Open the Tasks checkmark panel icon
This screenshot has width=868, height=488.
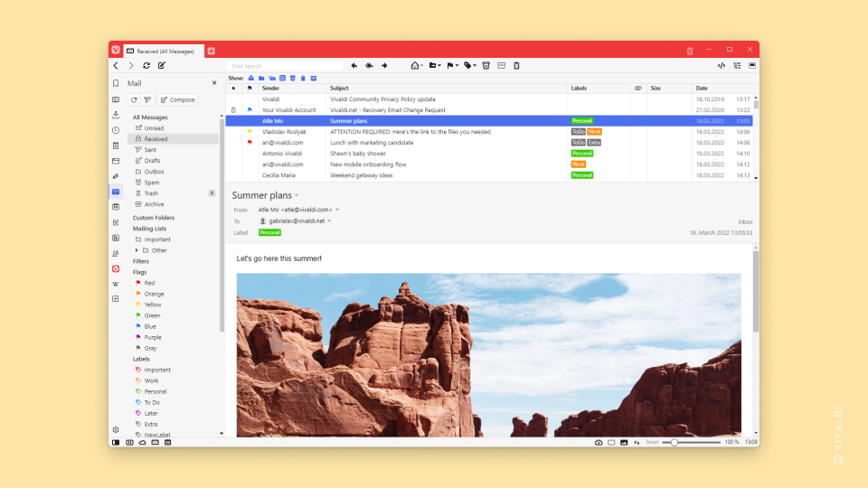click(x=116, y=222)
